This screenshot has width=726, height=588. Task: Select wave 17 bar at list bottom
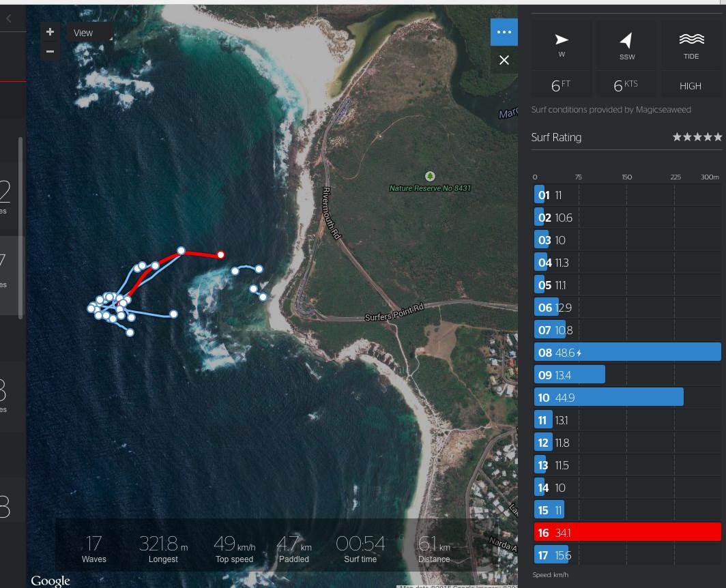coord(552,555)
